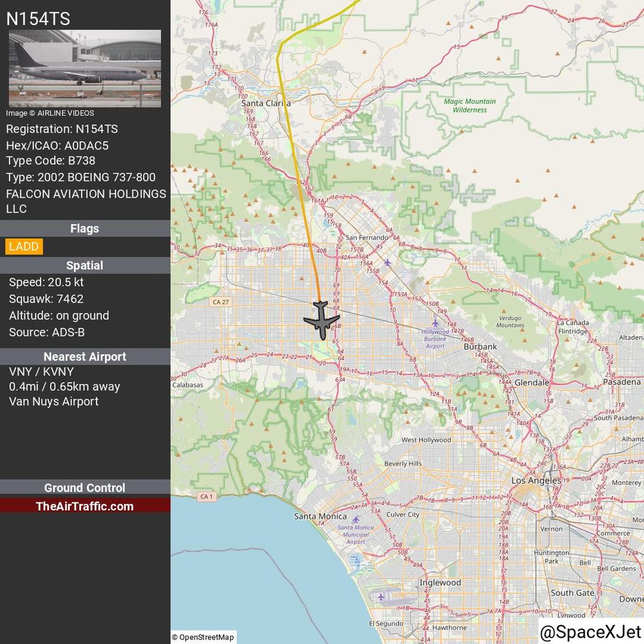Open the TheAirTraffic.com link
This screenshot has width=644, height=644.
pyautogui.click(x=84, y=506)
